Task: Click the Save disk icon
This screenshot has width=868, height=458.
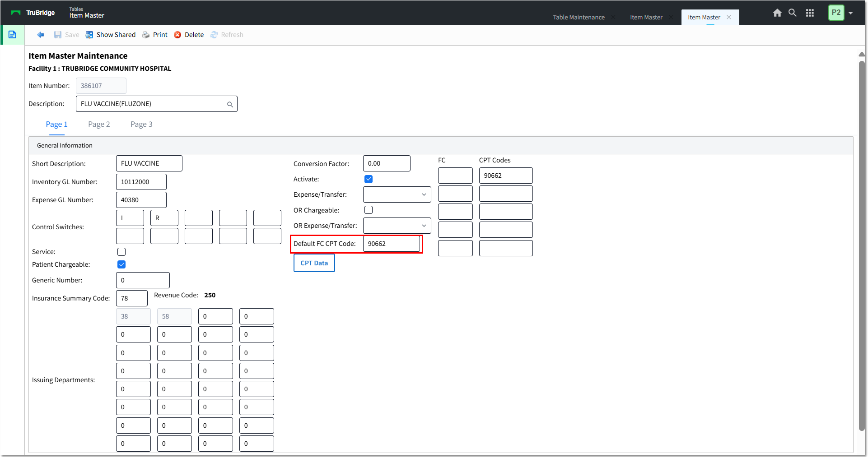Action: pyautogui.click(x=58, y=35)
